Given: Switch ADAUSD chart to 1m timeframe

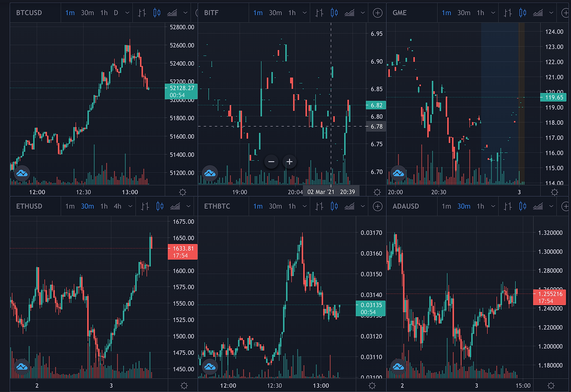Looking at the screenshot, I should [x=446, y=206].
